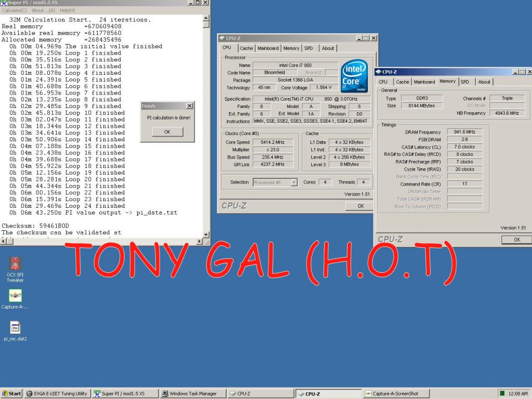
Task: Expand the Processor #1 selection dropdown
Action: (x=294, y=182)
